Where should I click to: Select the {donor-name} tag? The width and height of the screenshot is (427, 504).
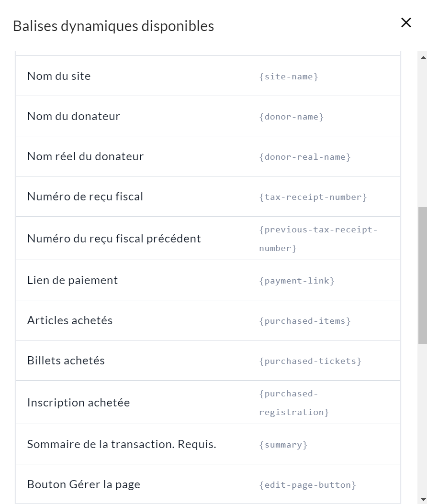(x=292, y=117)
